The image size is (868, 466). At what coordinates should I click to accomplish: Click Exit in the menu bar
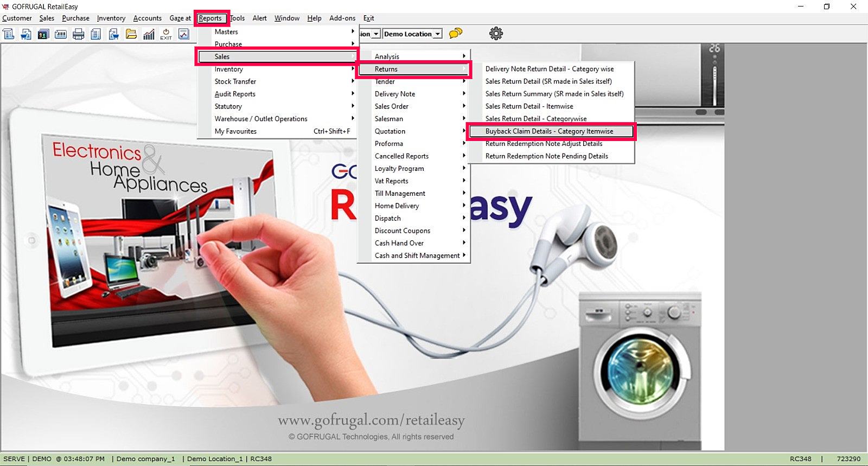(369, 18)
